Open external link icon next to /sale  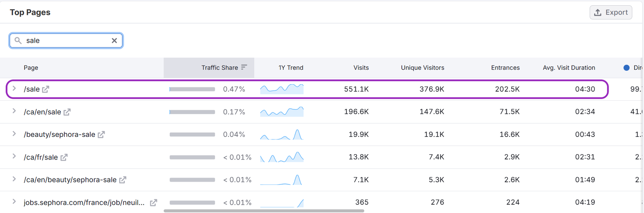click(45, 89)
